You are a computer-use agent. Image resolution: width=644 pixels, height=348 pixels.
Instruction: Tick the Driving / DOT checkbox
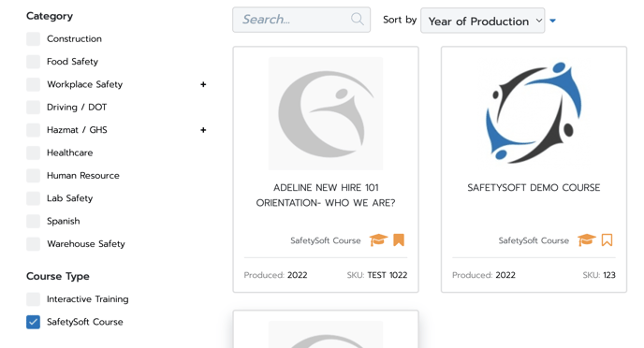pos(34,107)
